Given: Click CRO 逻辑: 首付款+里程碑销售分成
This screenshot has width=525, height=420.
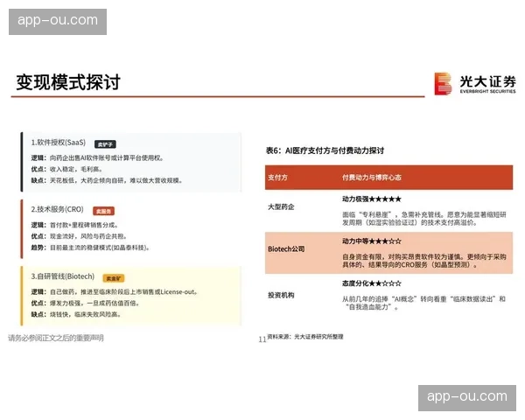Looking at the screenshot, I should point(74,225).
